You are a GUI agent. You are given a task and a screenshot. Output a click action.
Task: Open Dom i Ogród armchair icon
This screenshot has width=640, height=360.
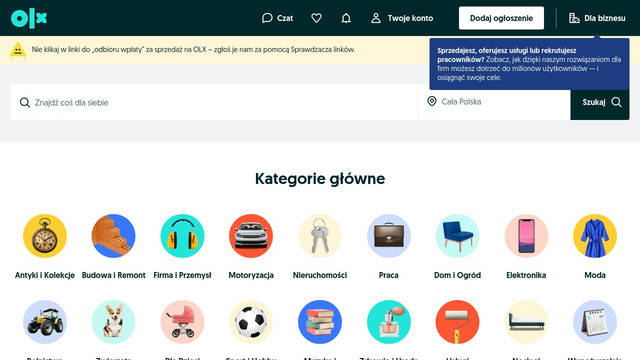click(x=458, y=236)
